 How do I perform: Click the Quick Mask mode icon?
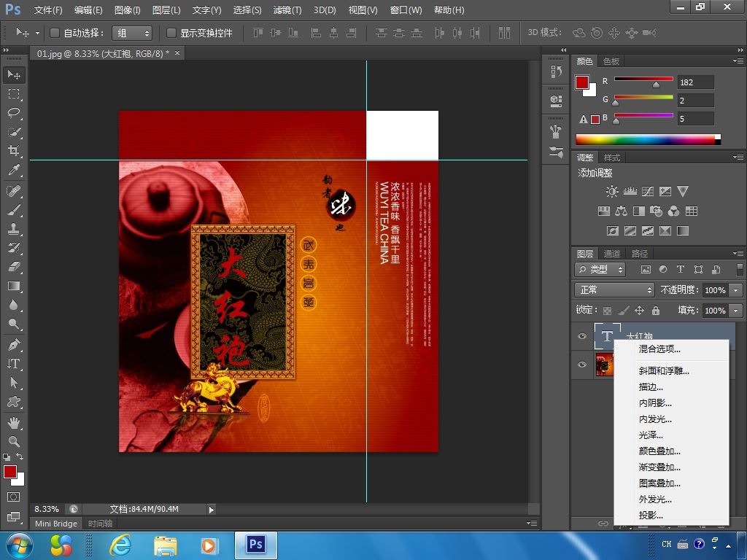point(14,497)
